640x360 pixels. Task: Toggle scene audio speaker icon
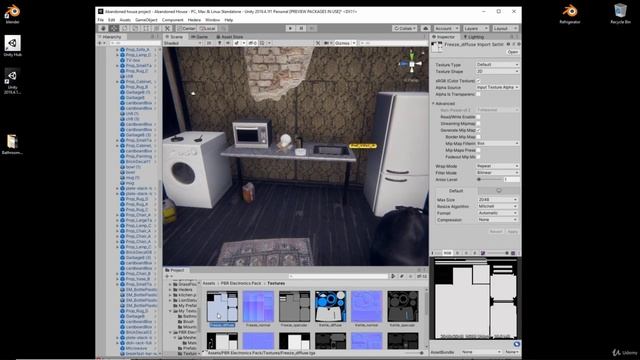point(228,43)
